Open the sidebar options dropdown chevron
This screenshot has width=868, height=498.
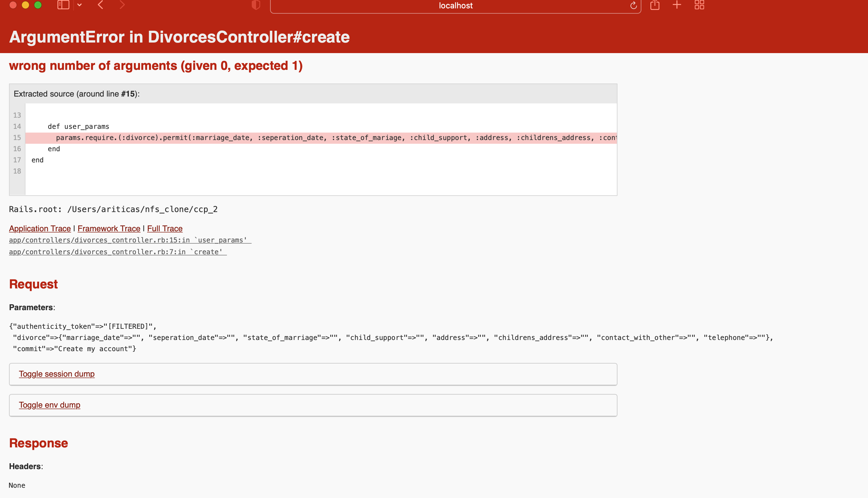79,5
